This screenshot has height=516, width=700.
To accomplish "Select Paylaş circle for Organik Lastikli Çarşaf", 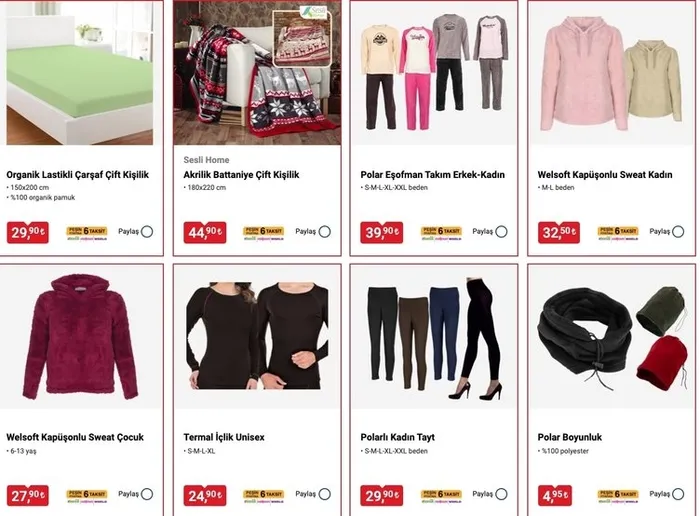I will click(147, 232).
